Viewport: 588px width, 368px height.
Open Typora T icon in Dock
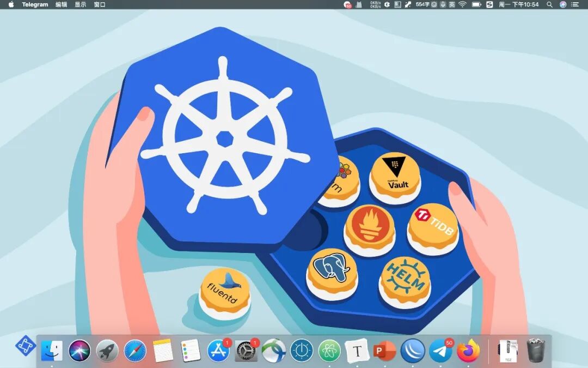coord(357,351)
